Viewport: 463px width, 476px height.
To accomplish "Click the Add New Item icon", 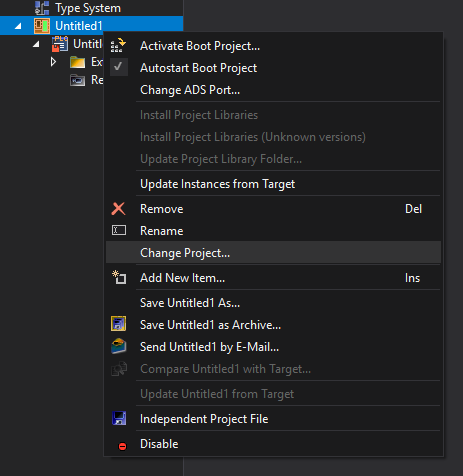I will (119, 277).
